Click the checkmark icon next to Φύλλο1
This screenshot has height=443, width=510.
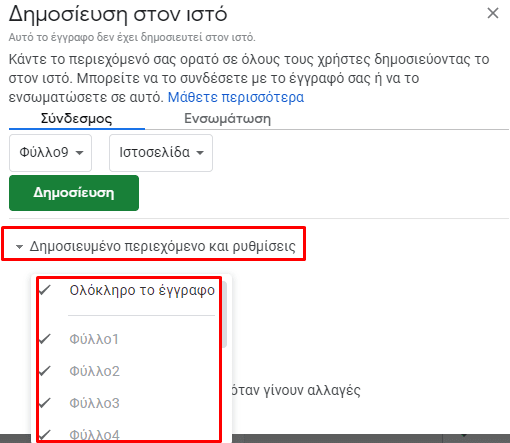44,339
